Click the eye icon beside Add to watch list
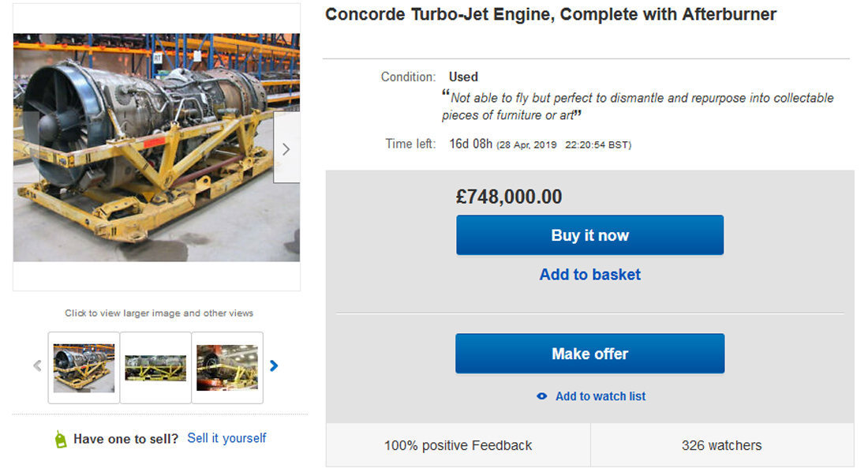This screenshot has width=868, height=476. [x=541, y=396]
